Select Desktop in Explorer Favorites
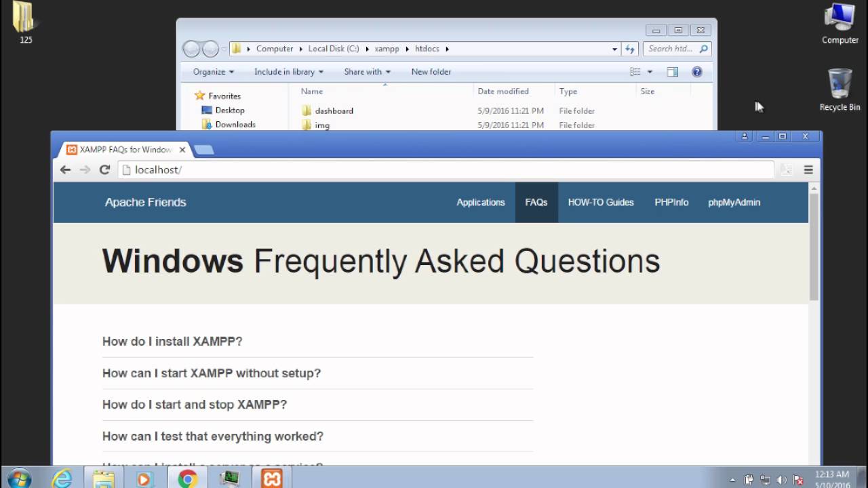 (223, 110)
